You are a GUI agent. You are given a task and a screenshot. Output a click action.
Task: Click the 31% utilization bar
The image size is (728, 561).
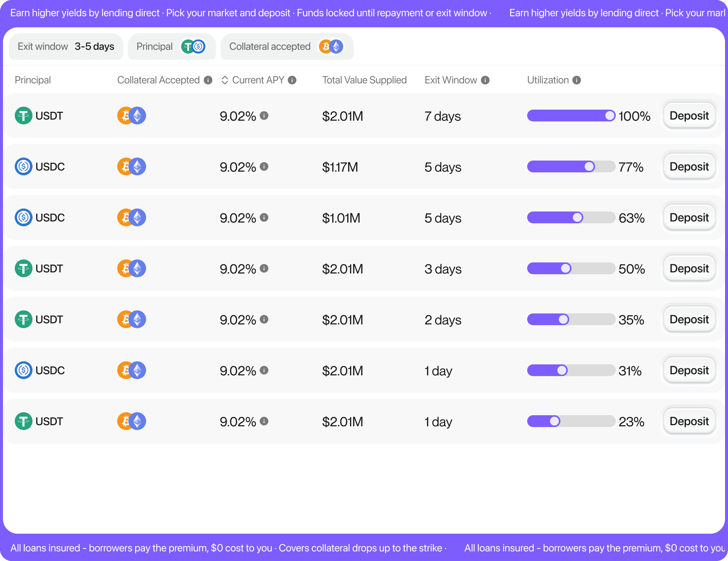(x=571, y=370)
